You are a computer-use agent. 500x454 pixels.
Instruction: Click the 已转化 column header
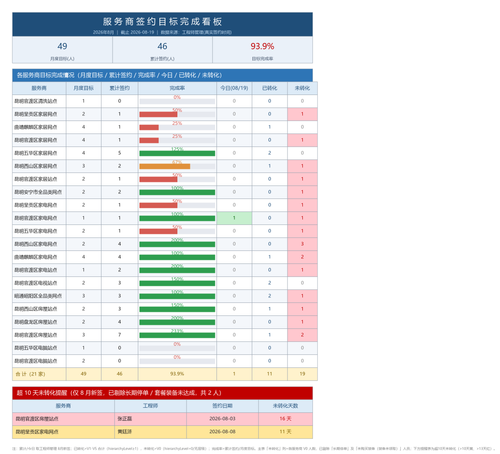(269, 88)
